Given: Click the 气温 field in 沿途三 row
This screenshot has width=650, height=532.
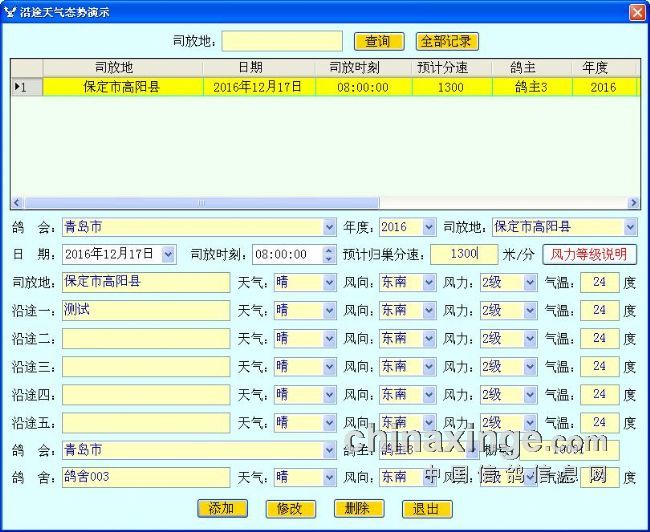Looking at the screenshot, I should click(x=600, y=367).
